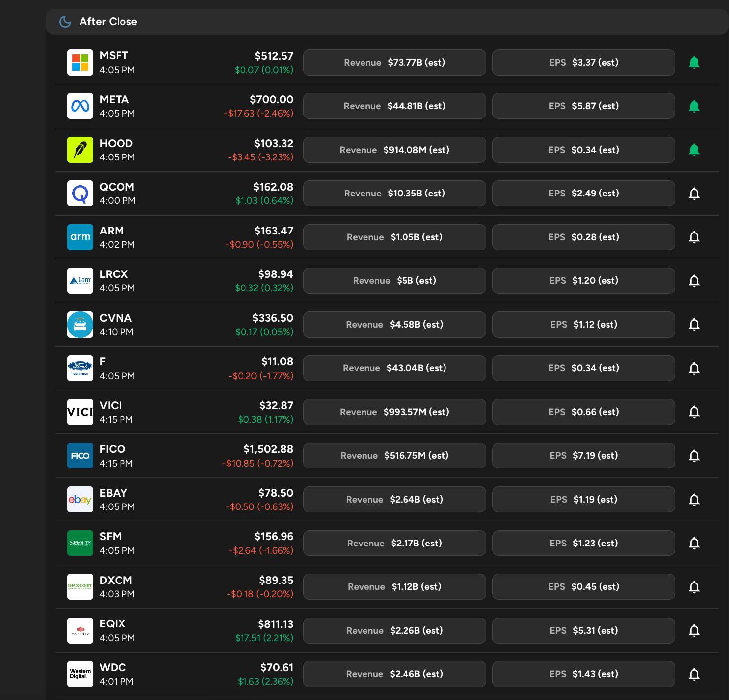Screen dimensions: 729x700
Task: Toggle the EQIX alert bell
Action: tap(694, 630)
